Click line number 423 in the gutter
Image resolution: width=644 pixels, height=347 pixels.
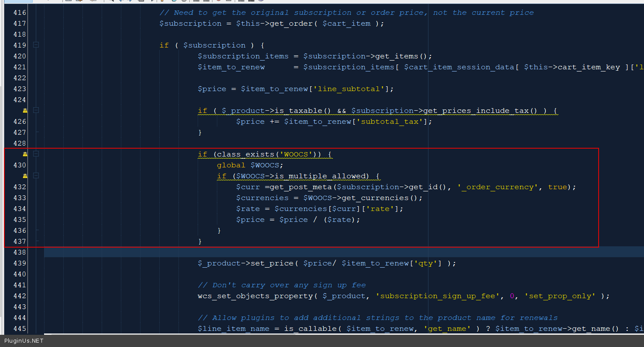click(x=20, y=89)
